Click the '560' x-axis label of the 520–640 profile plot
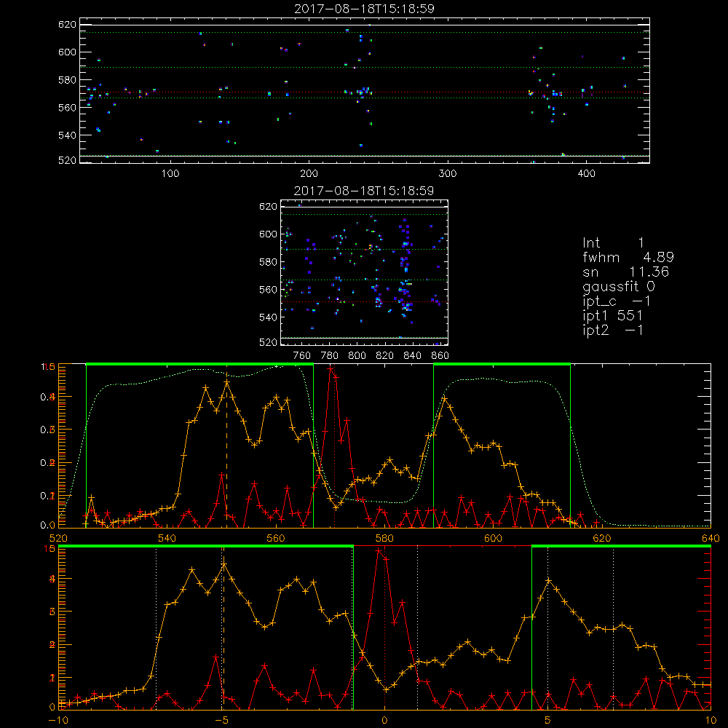The width and height of the screenshot is (728, 728). tap(276, 538)
